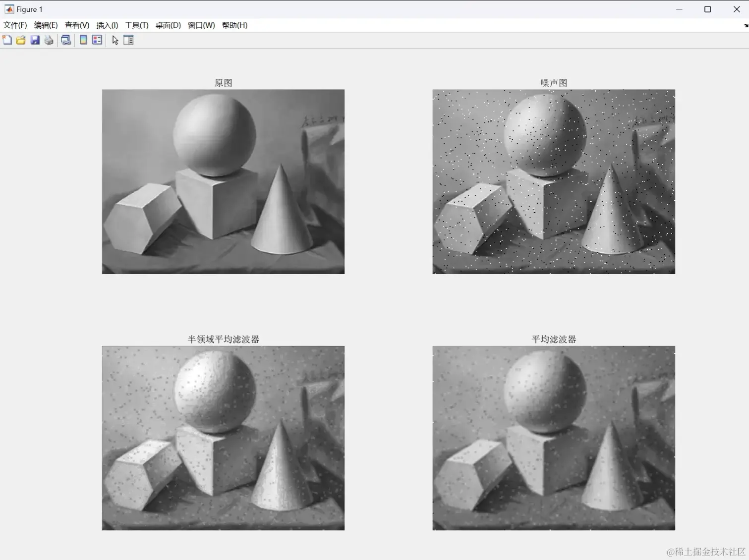The width and height of the screenshot is (749, 560).
Task: Click the 原图 original image plot
Action: point(223,181)
